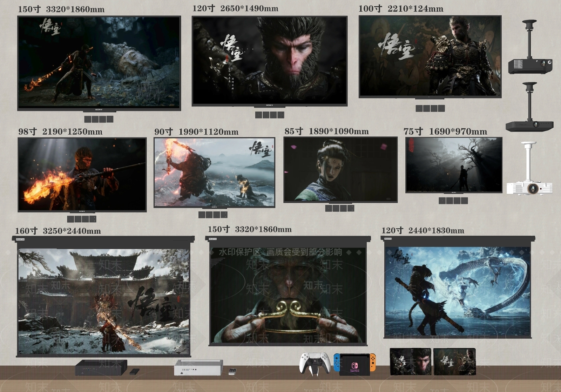Click the stand blocks under the 75寸 TV
This screenshot has width=561, height=392.
(453, 201)
